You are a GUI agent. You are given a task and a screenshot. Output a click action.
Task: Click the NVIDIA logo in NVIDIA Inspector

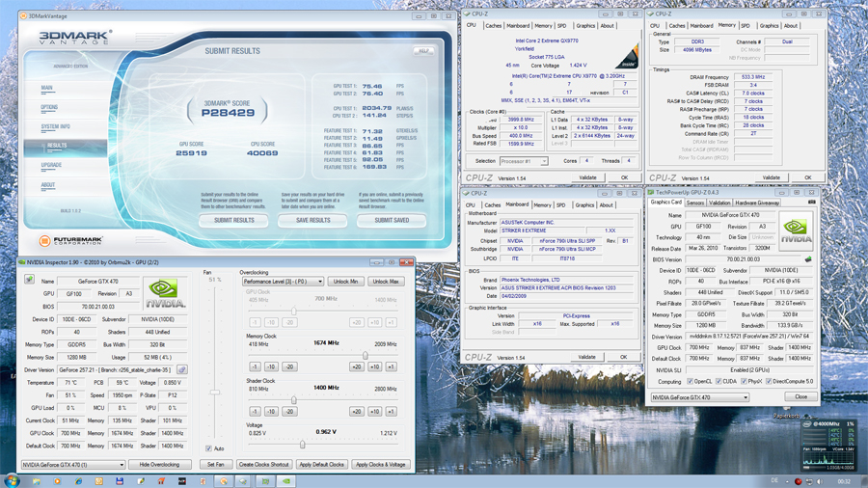(x=165, y=293)
